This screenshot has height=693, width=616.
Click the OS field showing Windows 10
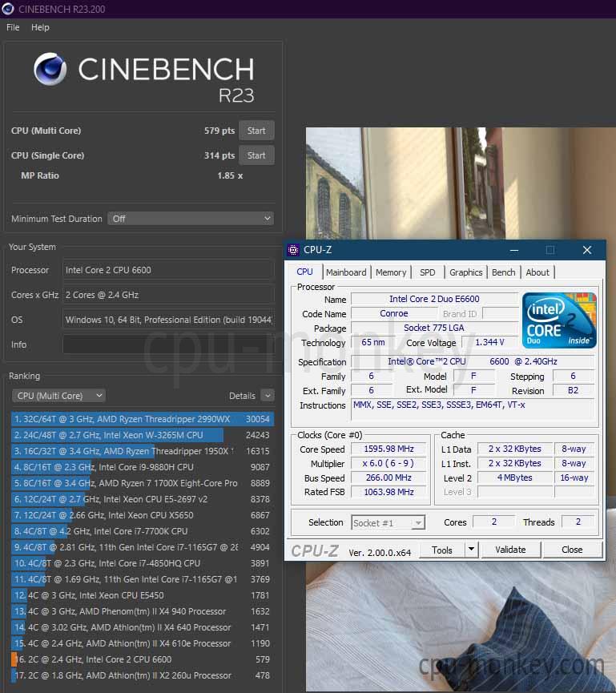click(x=168, y=320)
